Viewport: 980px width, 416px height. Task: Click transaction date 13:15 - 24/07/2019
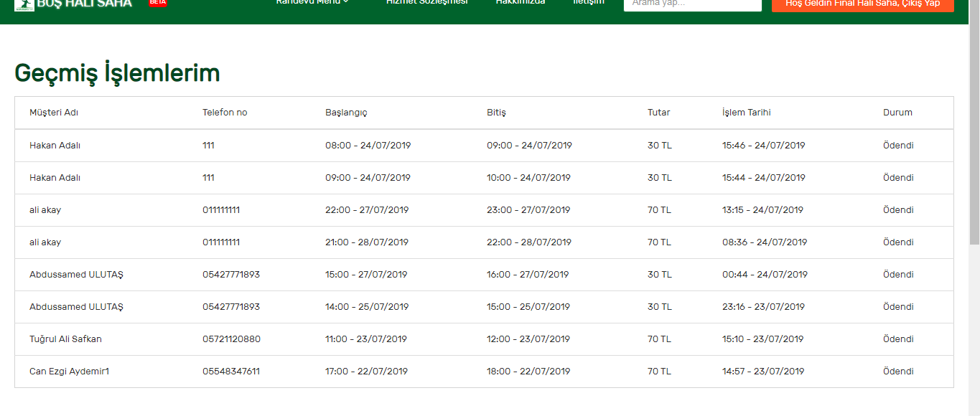(762, 210)
